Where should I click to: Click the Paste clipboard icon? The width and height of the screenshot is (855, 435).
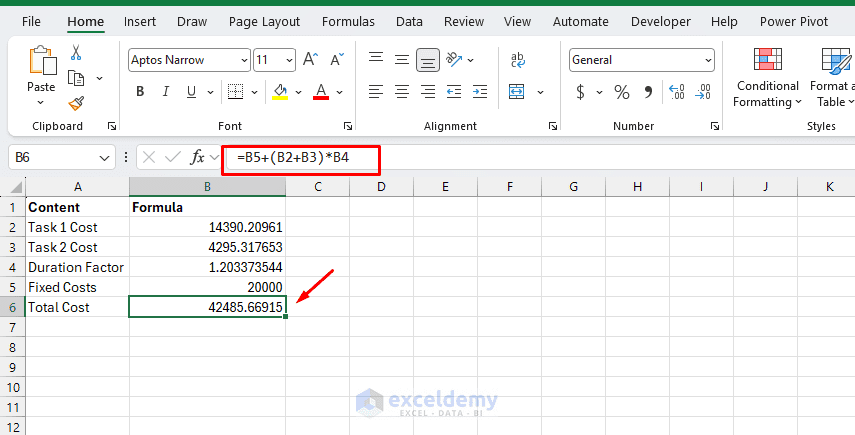42,60
